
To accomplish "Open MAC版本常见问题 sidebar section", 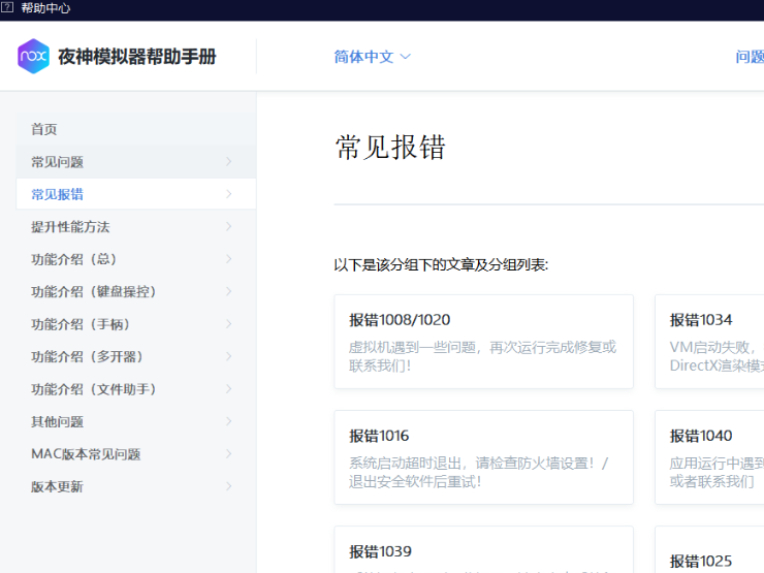I will [x=85, y=454].
